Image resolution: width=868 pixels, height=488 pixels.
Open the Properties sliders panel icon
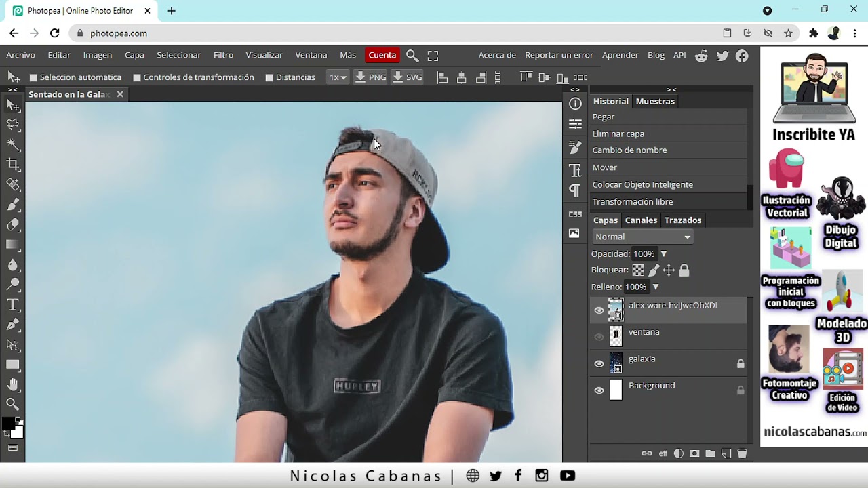pos(575,124)
